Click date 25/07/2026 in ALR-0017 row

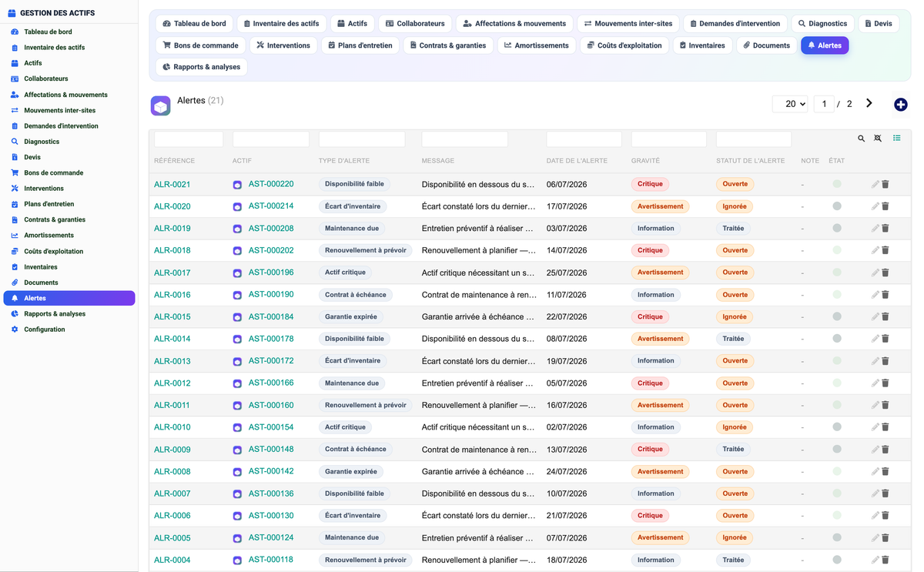(567, 273)
